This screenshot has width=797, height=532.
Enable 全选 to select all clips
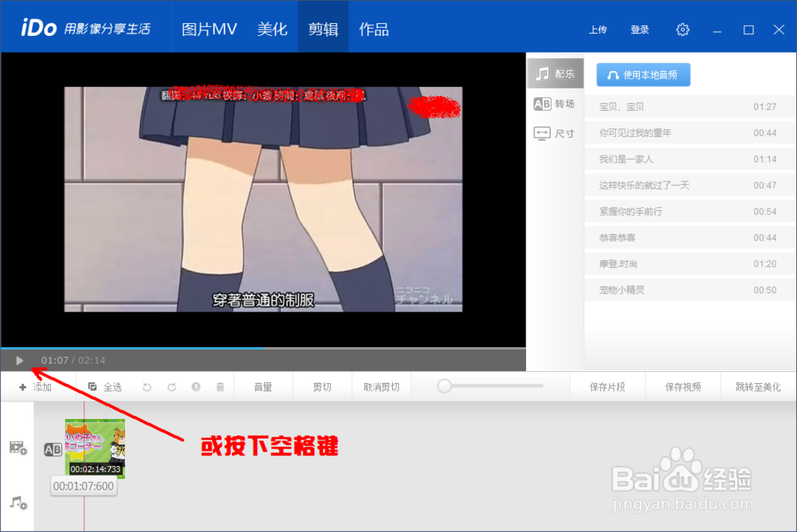tap(108, 386)
